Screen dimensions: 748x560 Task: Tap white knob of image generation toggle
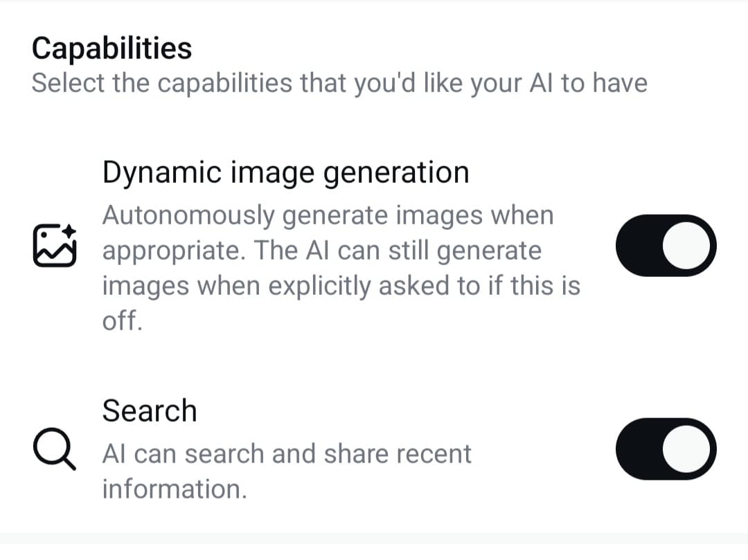pyautogui.click(x=686, y=246)
